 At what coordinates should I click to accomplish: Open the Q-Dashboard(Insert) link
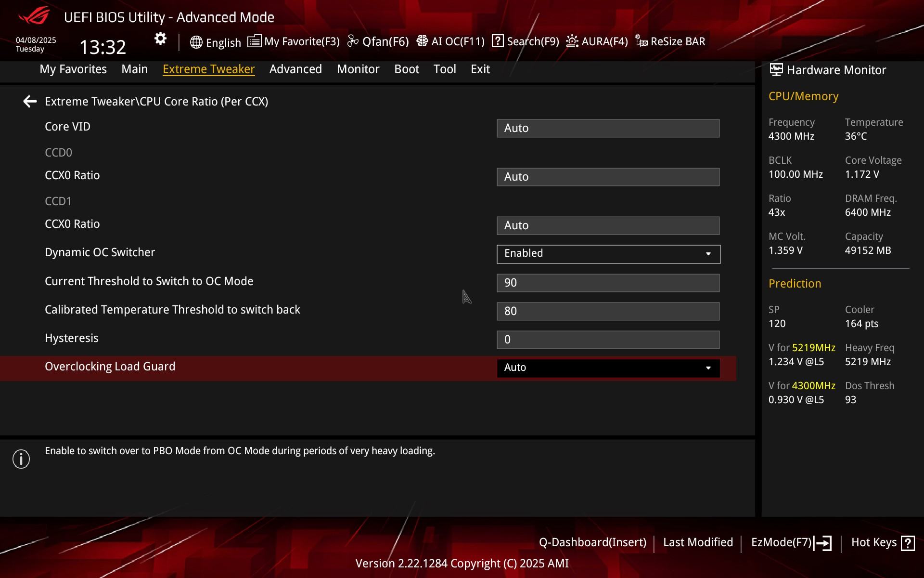click(592, 542)
